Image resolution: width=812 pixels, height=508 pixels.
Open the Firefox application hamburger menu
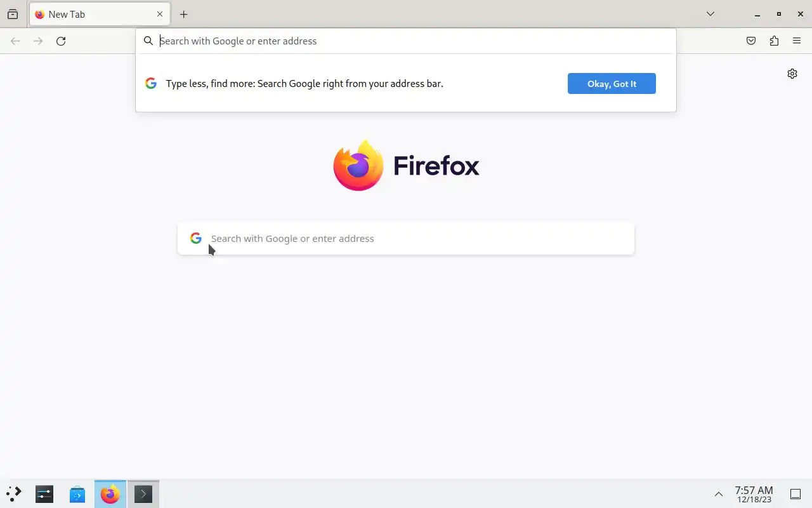[797, 41]
